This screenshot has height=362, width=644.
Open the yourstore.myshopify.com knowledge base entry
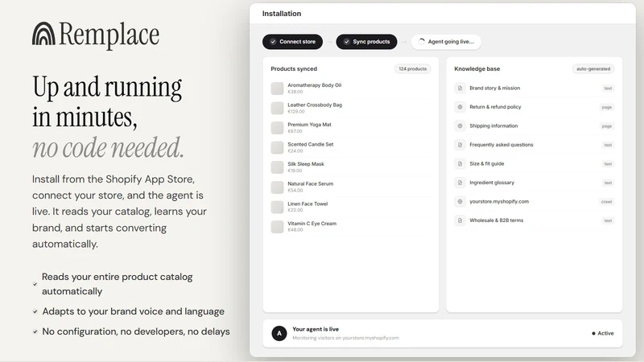(534, 201)
